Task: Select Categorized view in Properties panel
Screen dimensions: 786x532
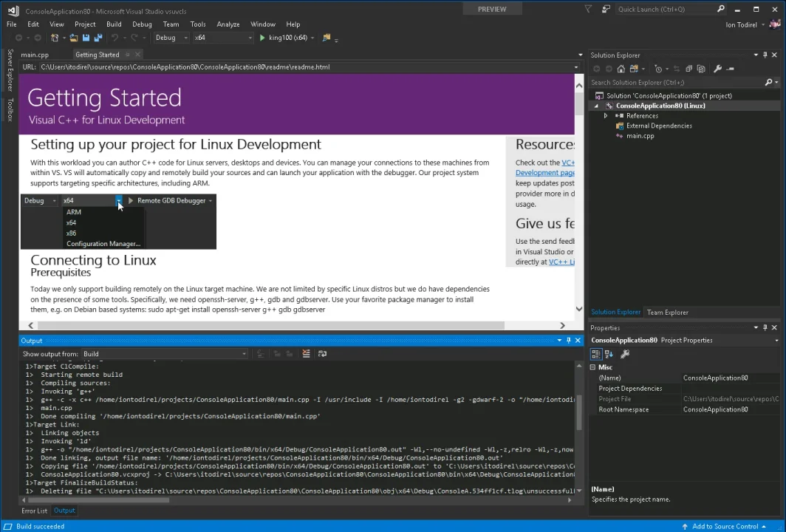Action: pyautogui.click(x=595, y=354)
